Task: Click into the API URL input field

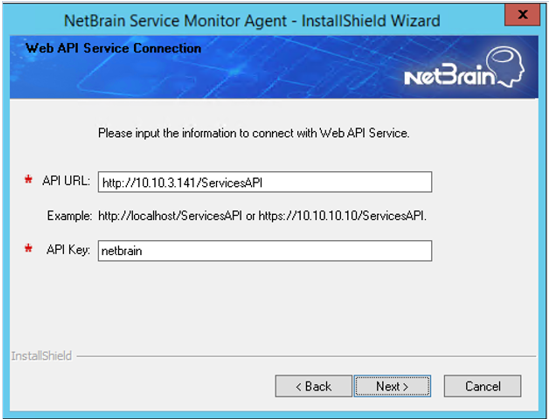Action: (x=265, y=182)
